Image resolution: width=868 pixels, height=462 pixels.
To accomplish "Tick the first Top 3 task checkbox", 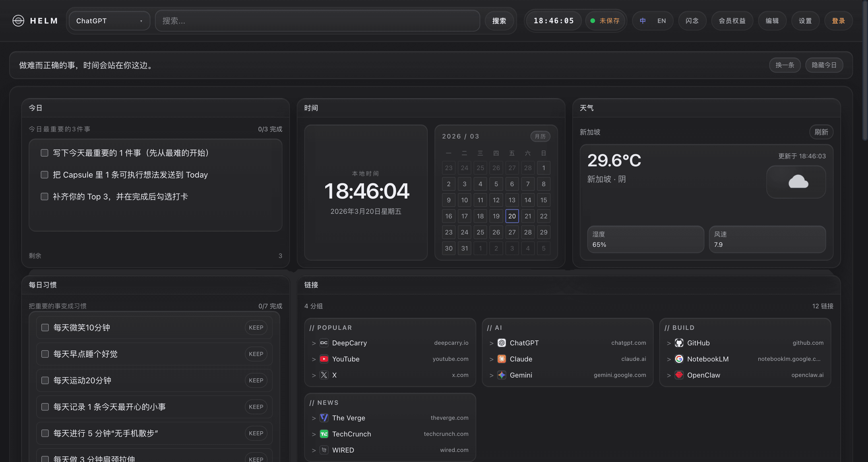I will (44, 153).
